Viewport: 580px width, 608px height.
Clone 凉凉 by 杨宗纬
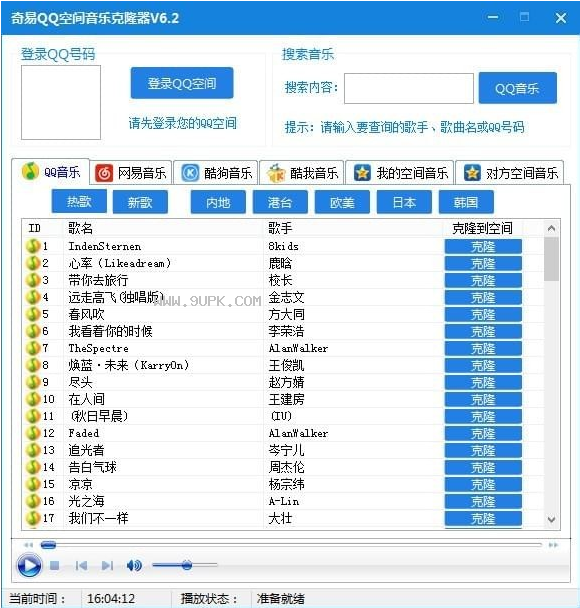pyautogui.click(x=483, y=485)
